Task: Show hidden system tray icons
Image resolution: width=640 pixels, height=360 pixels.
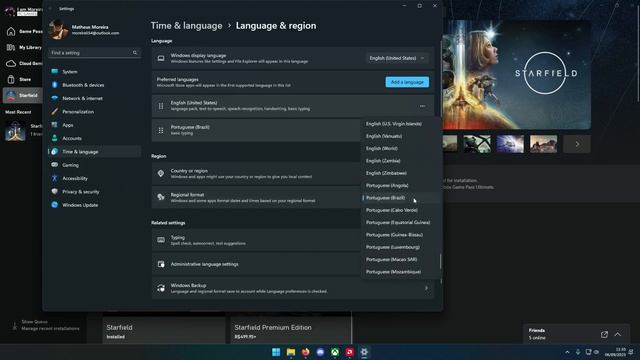Action: pyautogui.click(x=567, y=352)
